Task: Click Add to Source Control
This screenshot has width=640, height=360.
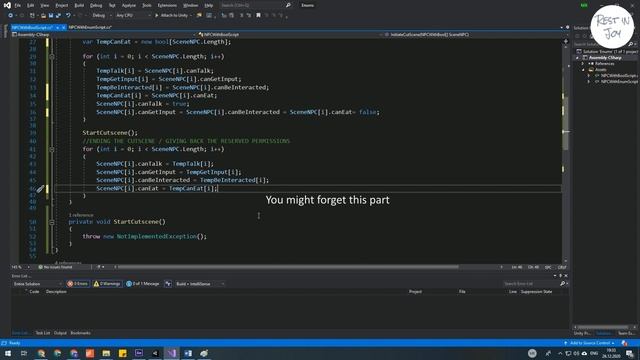Action: point(589,343)
